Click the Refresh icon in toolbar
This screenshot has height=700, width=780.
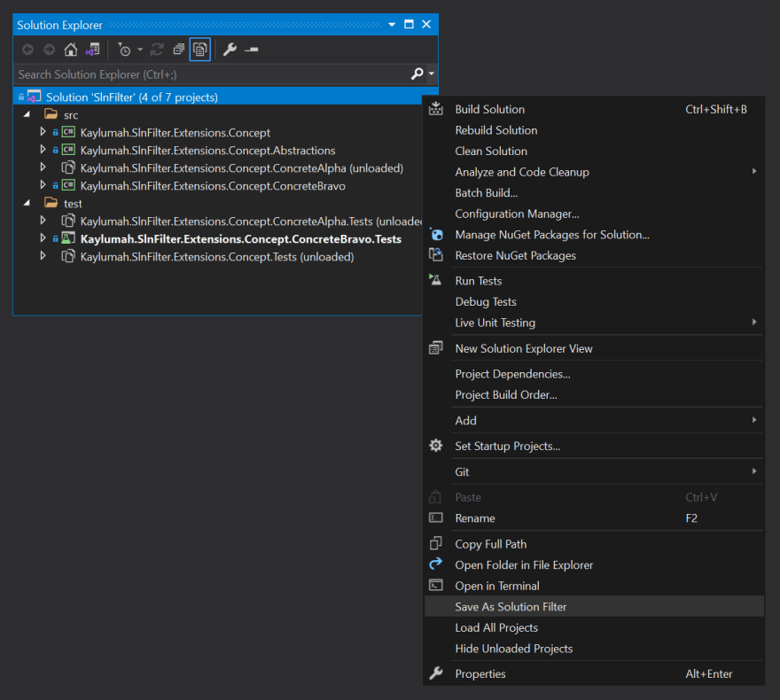click(x=157, y=50)
